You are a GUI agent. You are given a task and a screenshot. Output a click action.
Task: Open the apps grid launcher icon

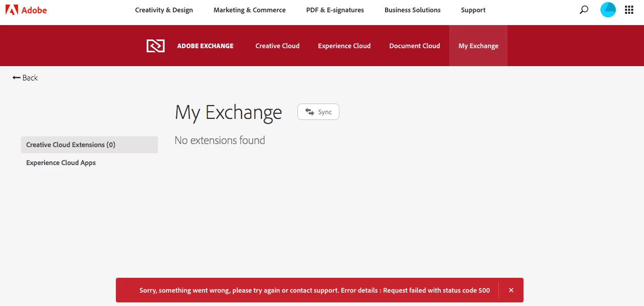coord(629,10)
